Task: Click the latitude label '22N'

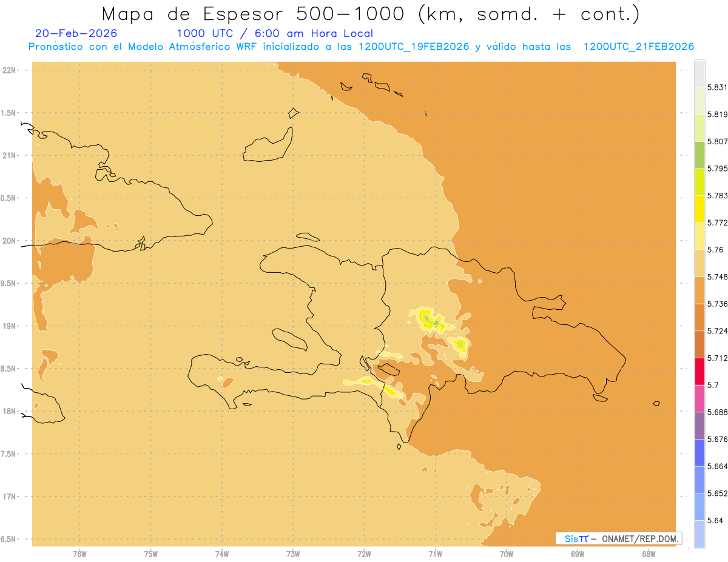Action: [10, 70]
